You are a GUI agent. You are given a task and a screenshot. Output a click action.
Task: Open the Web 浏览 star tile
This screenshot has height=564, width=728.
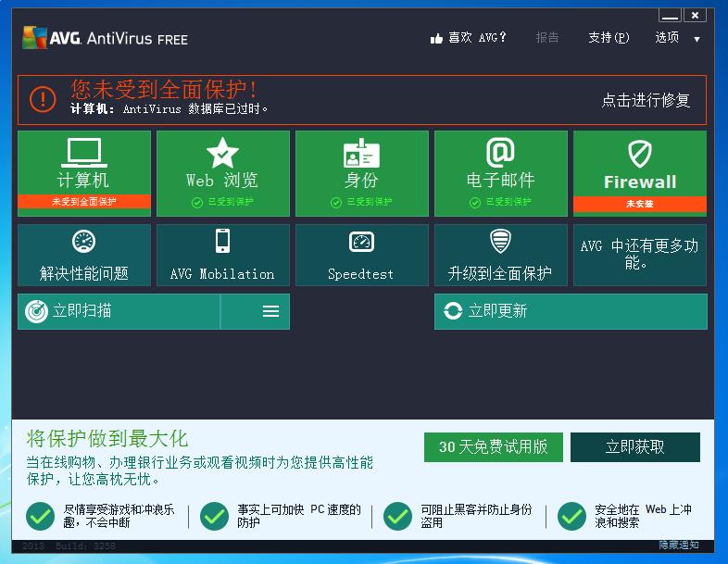(223, 173)
